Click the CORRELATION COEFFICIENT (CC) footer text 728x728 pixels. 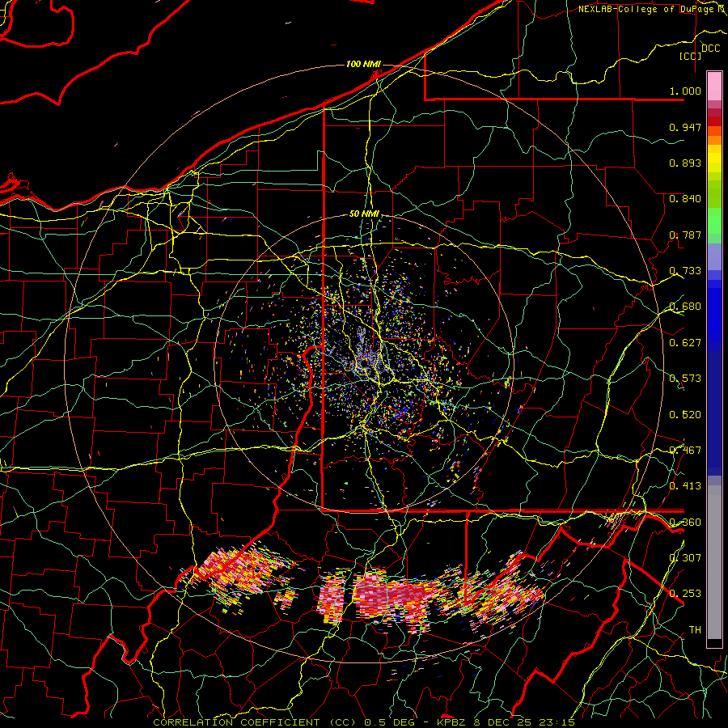pyautogui.click(x=256, y=722)
